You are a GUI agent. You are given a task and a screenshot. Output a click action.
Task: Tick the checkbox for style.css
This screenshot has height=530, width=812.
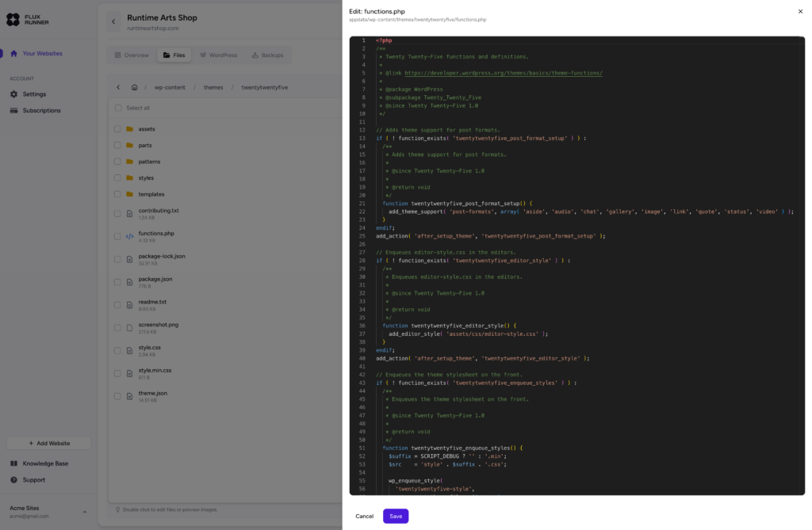pos(117,350)
